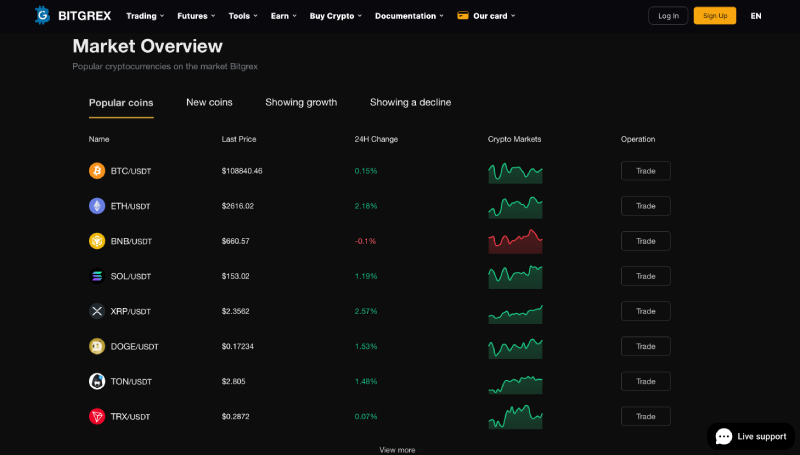Open the SOL/USDT sparkline chart
This screenshot has width=800, height=455.
coord(515,277)
